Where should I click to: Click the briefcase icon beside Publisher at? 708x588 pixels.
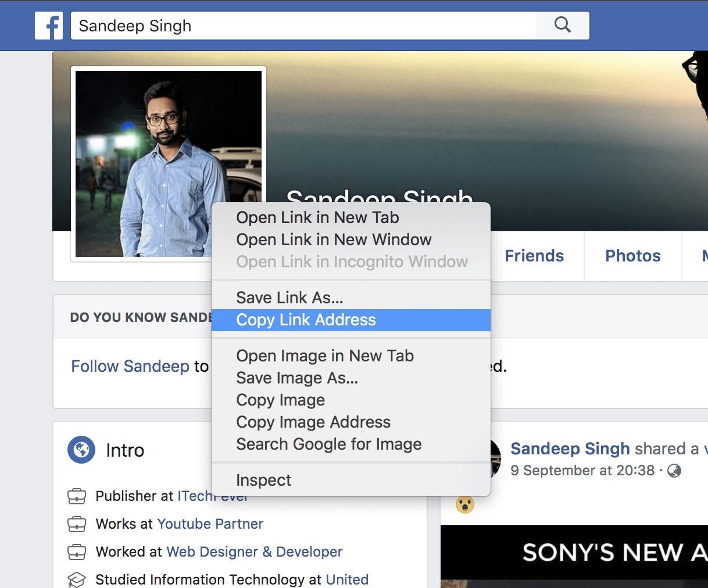[77, 496]
